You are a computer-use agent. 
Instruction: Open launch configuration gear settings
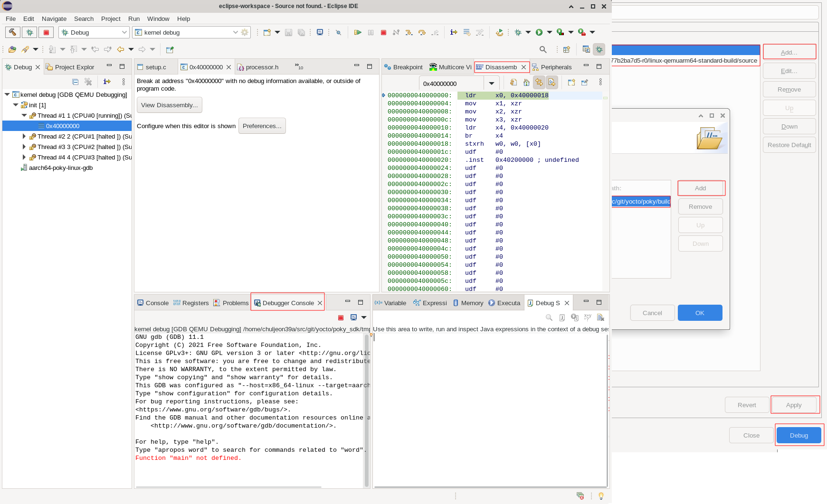pos(245,32)
